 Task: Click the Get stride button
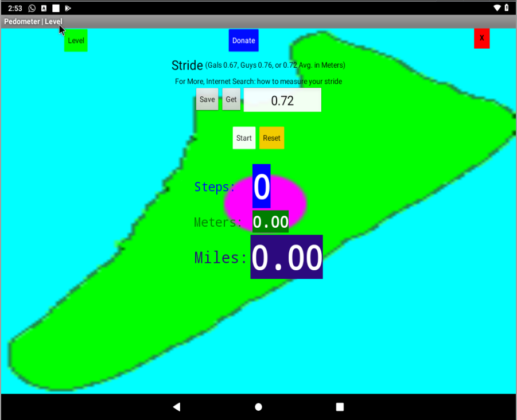231,99
